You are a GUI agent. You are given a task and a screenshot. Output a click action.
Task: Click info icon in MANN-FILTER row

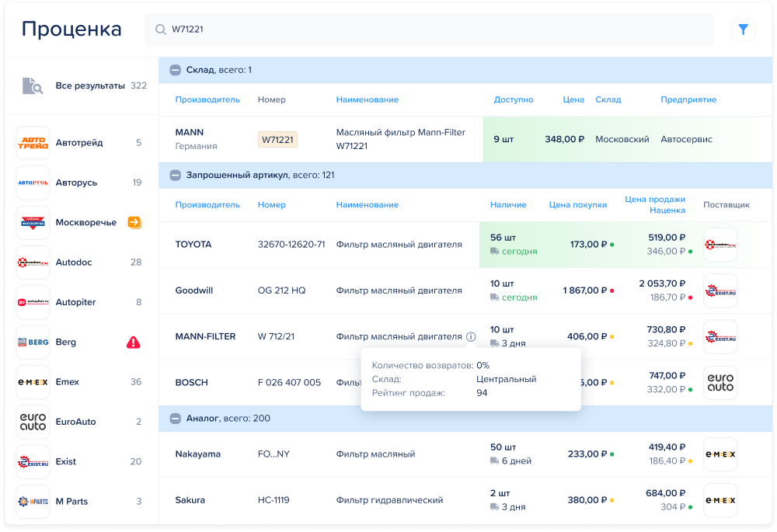point(471,337)
